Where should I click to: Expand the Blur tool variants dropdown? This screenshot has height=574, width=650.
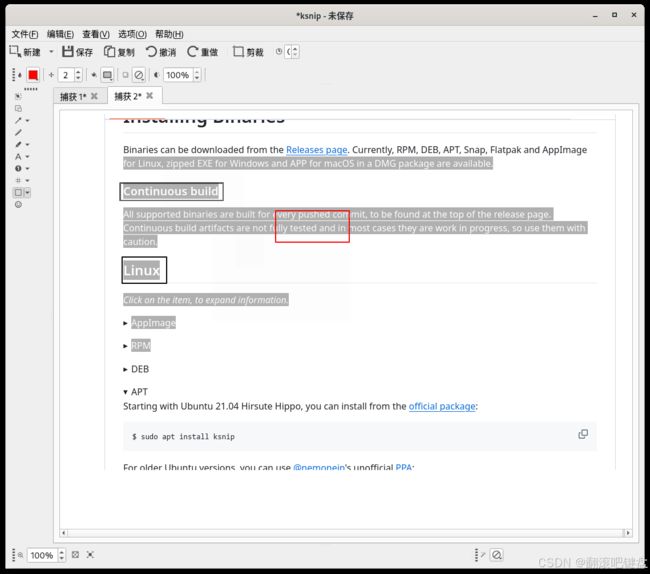click(x=27, y=181)
